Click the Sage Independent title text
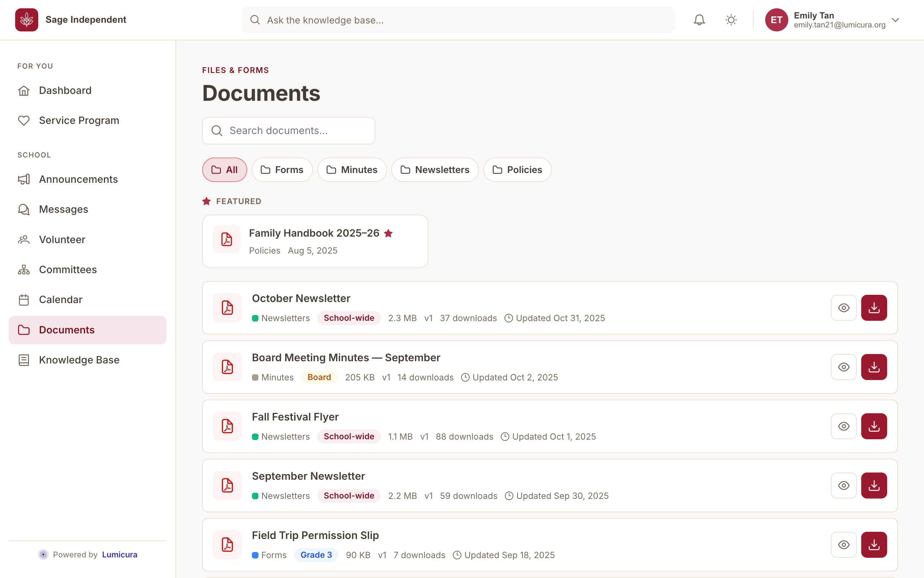 86,20
